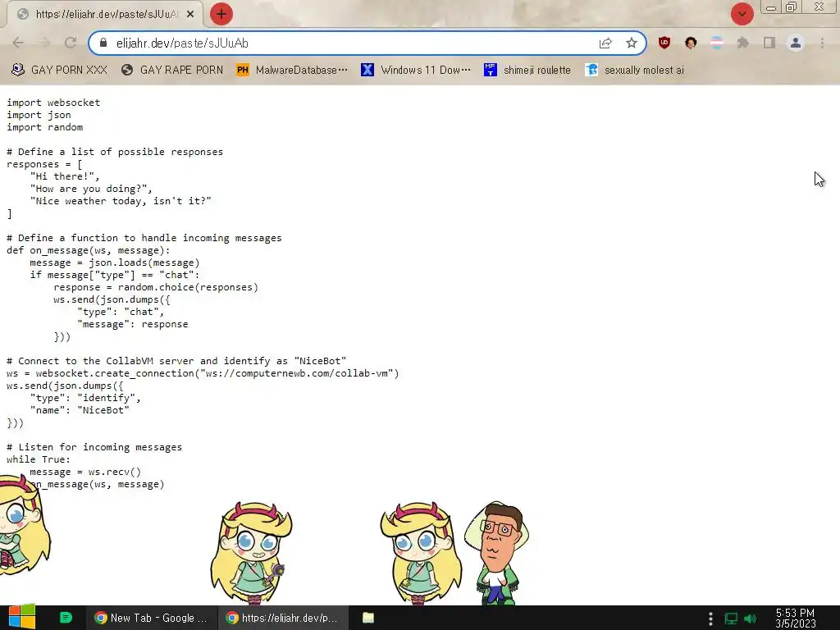The width and height of the screenshot is (840, 630).
Task: Click the text 'import json'
Action: [39, 115]
